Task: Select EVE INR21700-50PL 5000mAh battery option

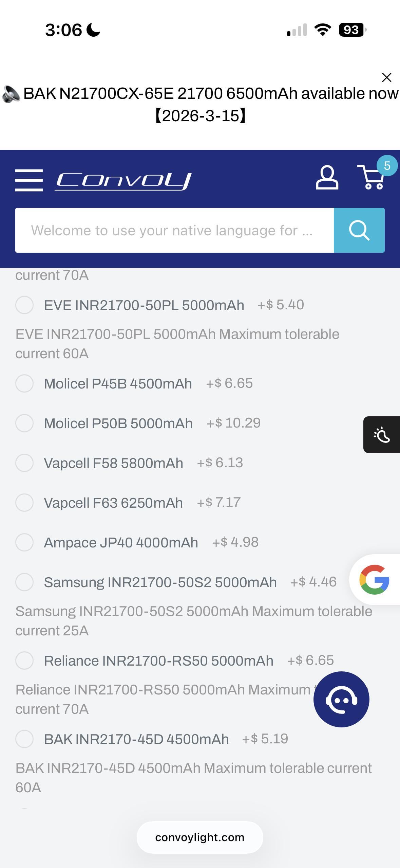Action: 24,305
